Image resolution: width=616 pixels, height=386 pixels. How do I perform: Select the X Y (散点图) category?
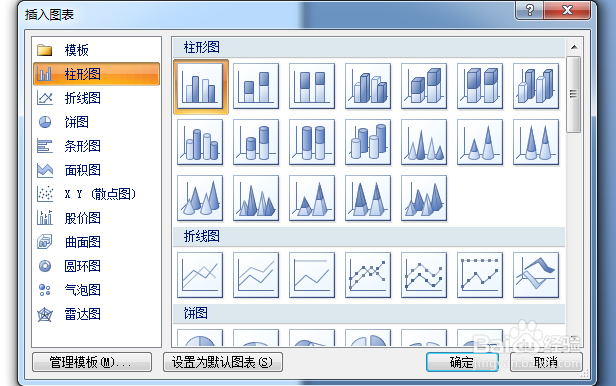pyautogui.click(x=97, y=194)
